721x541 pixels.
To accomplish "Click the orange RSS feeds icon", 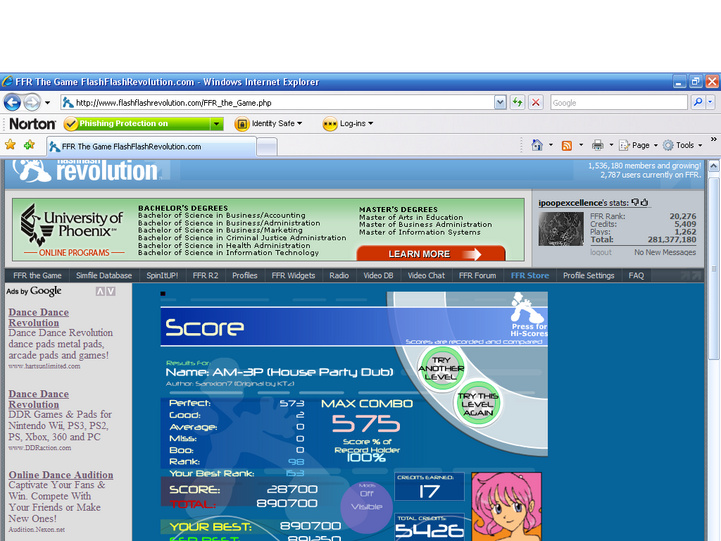I will point(566,146).
